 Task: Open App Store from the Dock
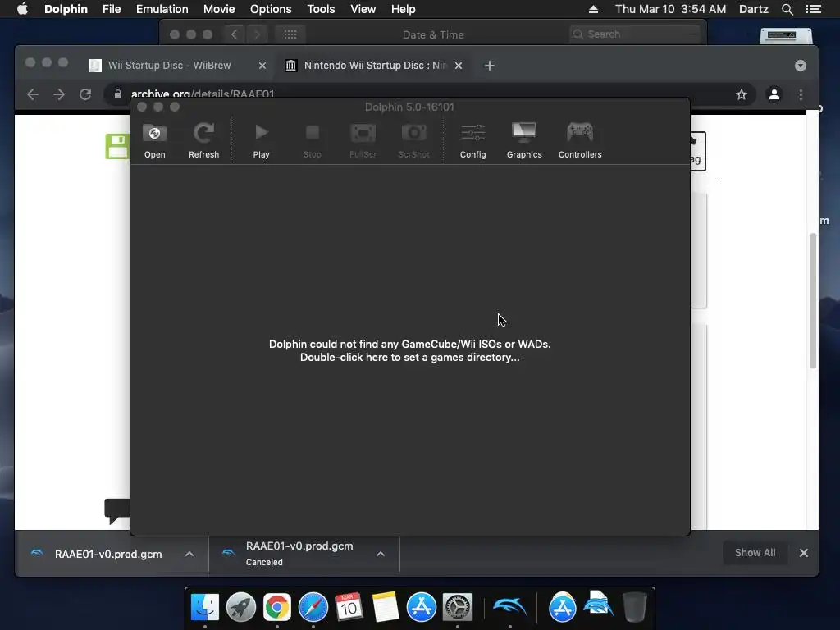pyautogui.click(x=422, y=607)
